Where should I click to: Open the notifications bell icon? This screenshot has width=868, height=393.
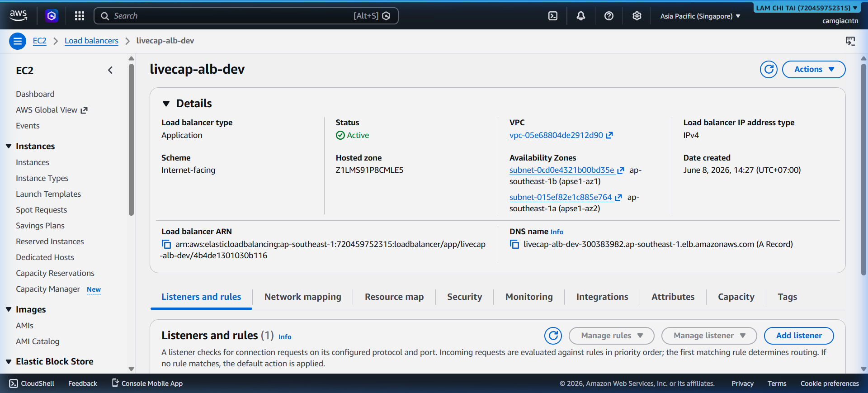pos(580,16)
